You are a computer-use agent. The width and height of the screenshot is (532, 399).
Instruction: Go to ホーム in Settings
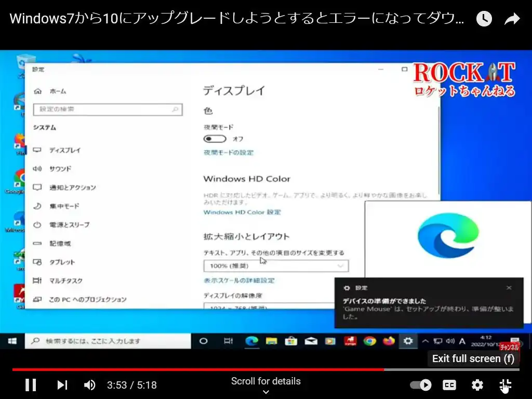pyautogui.click(x=50, y=91)
